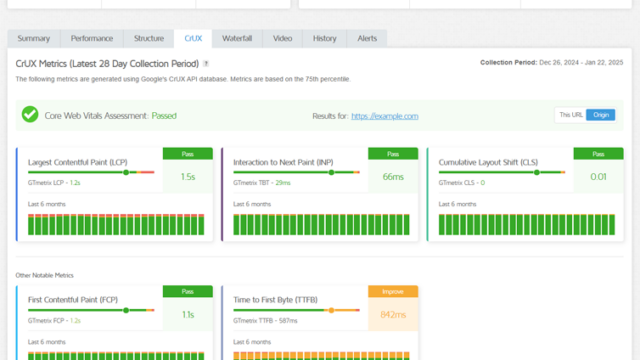Click the Other Notable Metrics heading
Screen dimensions: 640x360
click(x=44, y=276)
